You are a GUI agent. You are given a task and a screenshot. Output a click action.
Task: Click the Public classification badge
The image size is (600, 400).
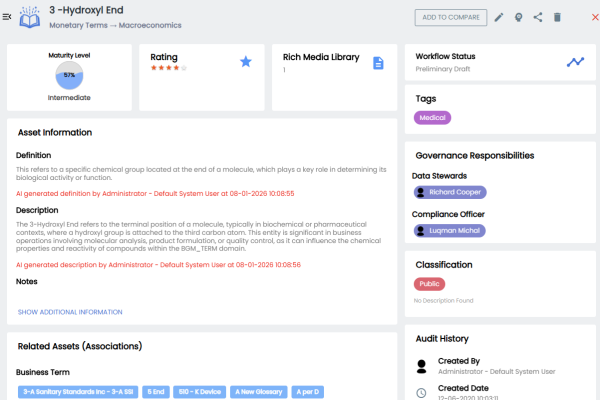coord(430,284)
